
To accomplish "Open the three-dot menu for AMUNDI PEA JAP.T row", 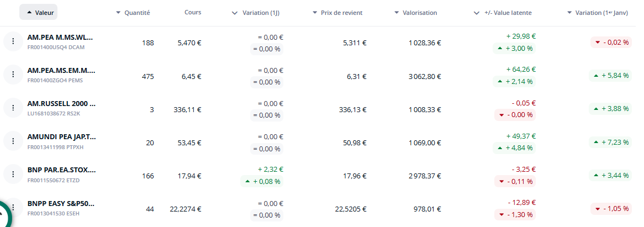I will (12, 141).
